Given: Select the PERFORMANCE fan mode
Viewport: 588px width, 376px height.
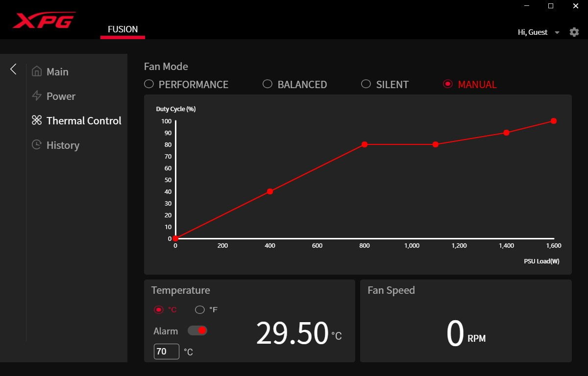Looking at the screenshot, I should pos(186,84).
